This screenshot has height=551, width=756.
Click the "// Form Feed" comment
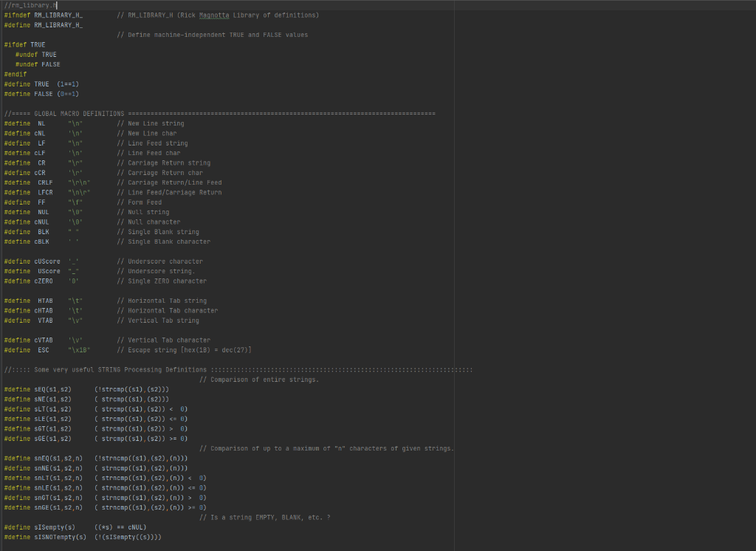(x=140, y=202)
